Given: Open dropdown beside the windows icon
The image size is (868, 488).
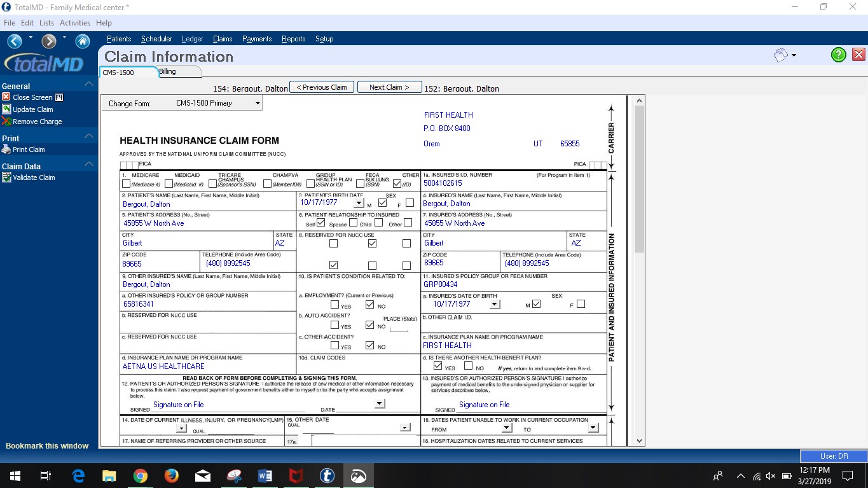Looking at the screenshot, I should pos(794,56).
